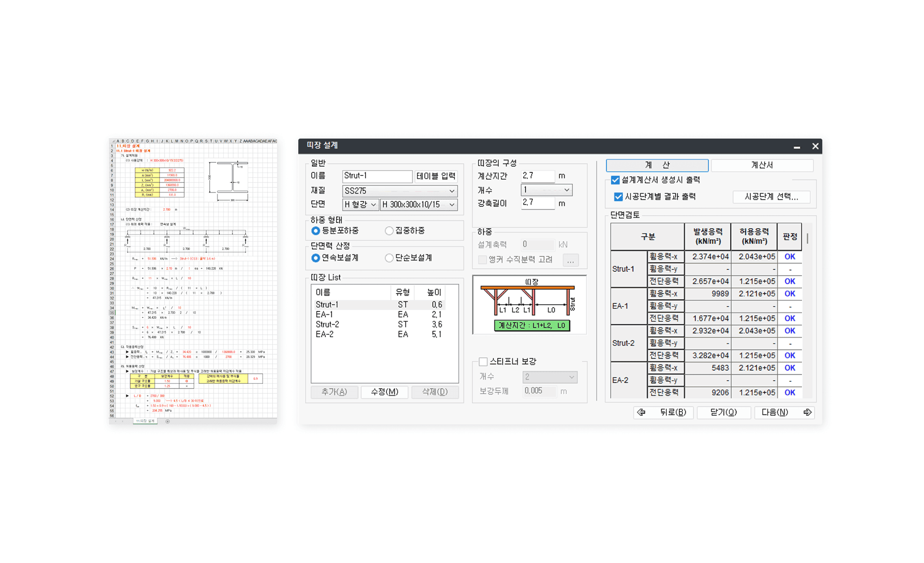The width and height of the screenshot is (924, 563).
Task: Click the forward arrow icon beside 다음(N)
Action: click(807, 412)
